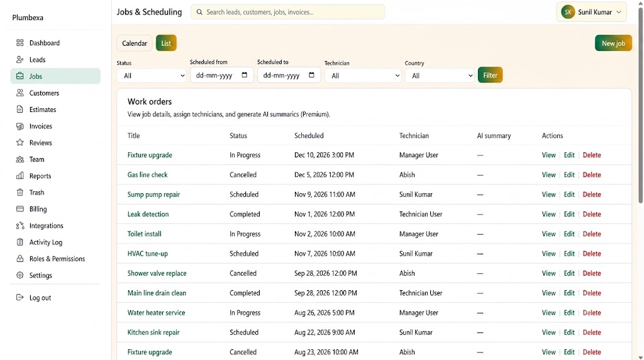Expand the Country filter dropdown

[440, 76]
